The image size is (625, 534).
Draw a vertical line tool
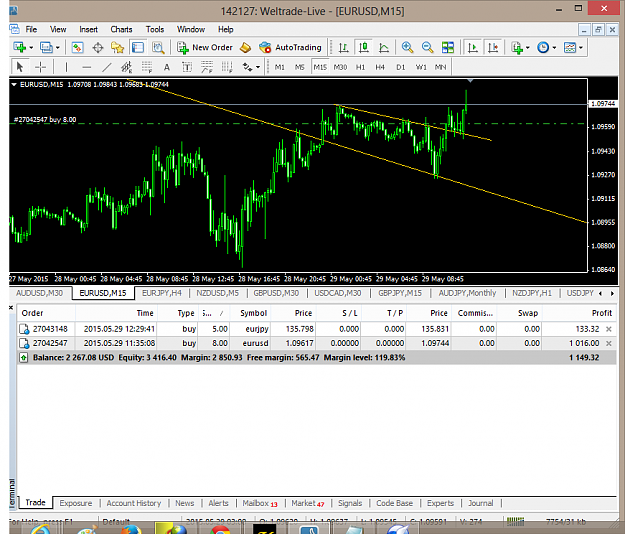coord(66,67)
